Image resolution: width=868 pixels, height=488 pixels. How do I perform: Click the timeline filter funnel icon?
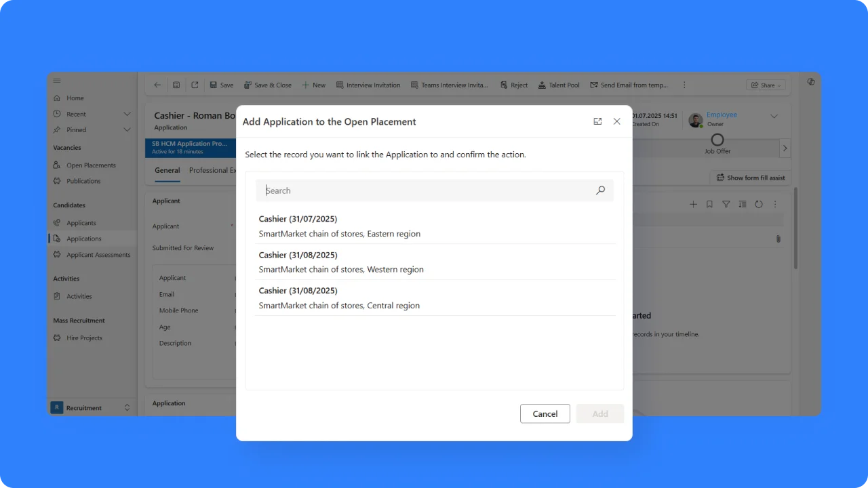tap(726, 204)
